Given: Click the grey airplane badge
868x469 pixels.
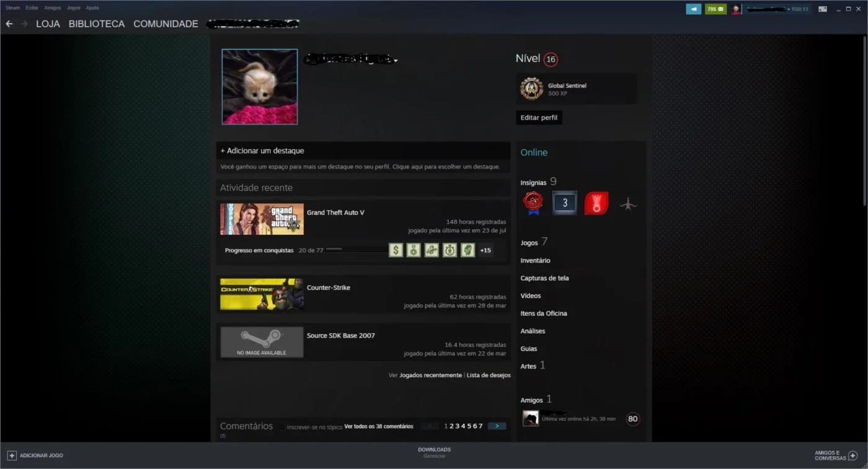Looking at the screenshot, I should pos(628,204).
